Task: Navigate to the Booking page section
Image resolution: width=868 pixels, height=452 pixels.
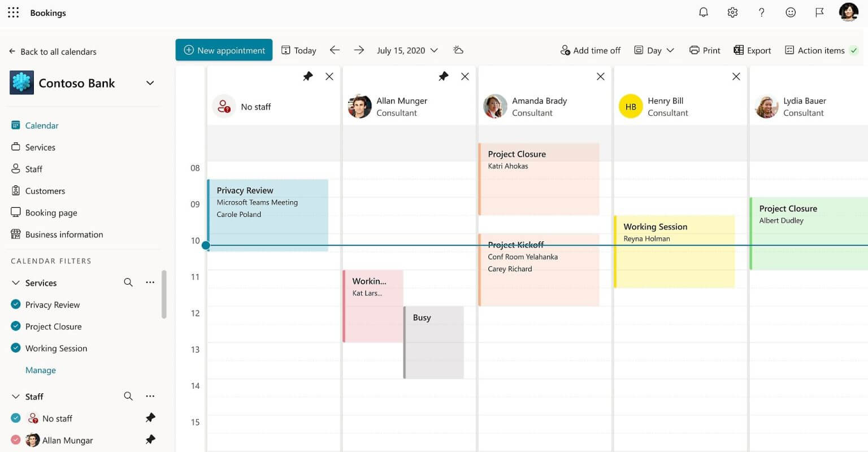Action: click(51, 212)
